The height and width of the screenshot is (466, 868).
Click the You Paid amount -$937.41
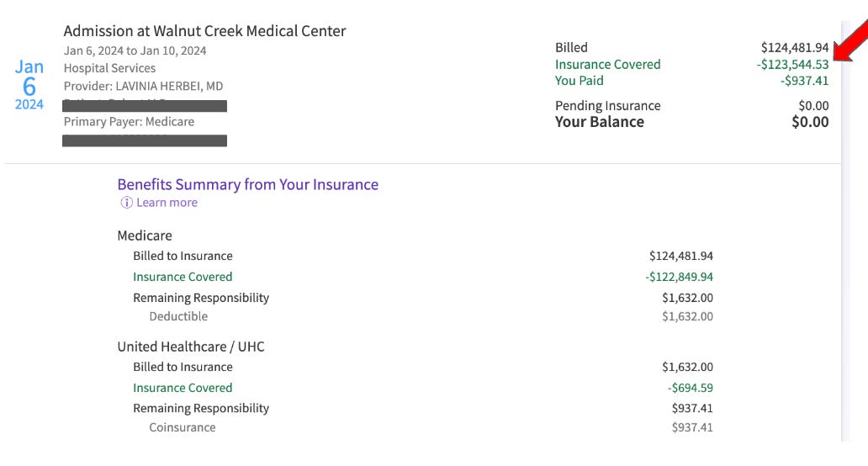tap(804, 81)
